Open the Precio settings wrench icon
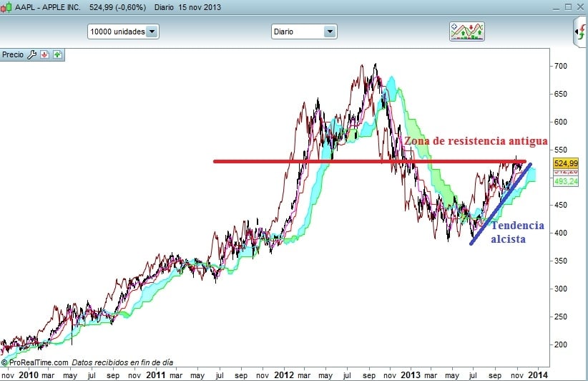The height and width of the screenshot is (381, 588). (32, 55)
